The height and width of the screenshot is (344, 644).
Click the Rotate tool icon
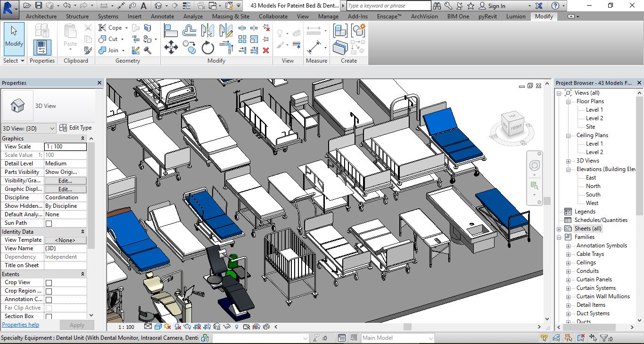pyautogui.click(x=208, y=48)
